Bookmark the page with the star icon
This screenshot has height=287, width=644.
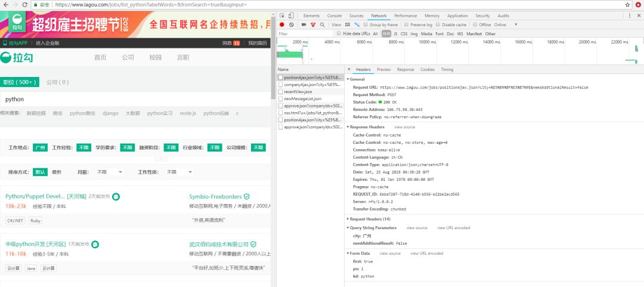tap(627, 5)
